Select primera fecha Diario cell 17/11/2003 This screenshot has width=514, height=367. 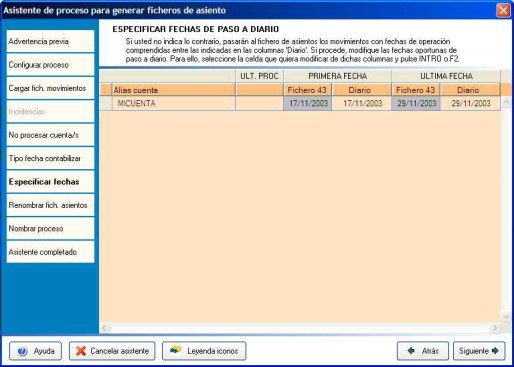point(362,103)
